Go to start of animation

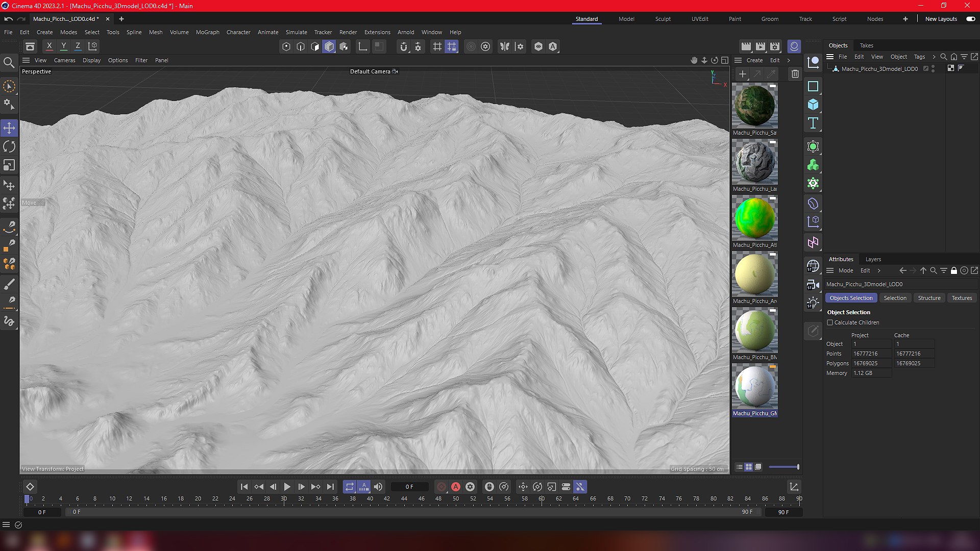244,487
